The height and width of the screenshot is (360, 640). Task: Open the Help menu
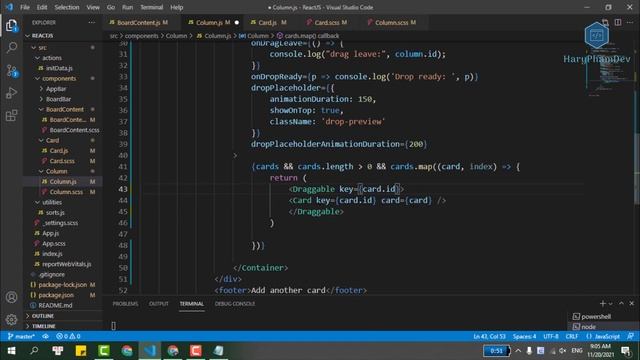(176, 7)
